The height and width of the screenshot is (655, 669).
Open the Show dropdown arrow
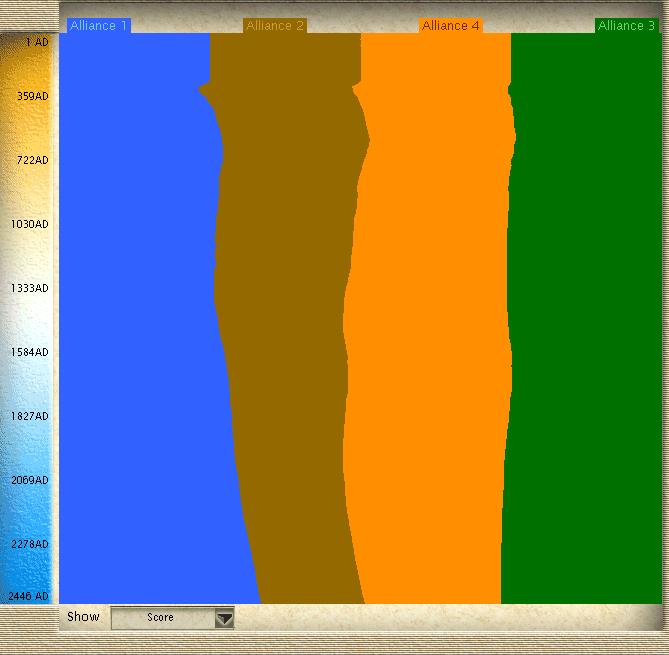click(x=225, y=618)
